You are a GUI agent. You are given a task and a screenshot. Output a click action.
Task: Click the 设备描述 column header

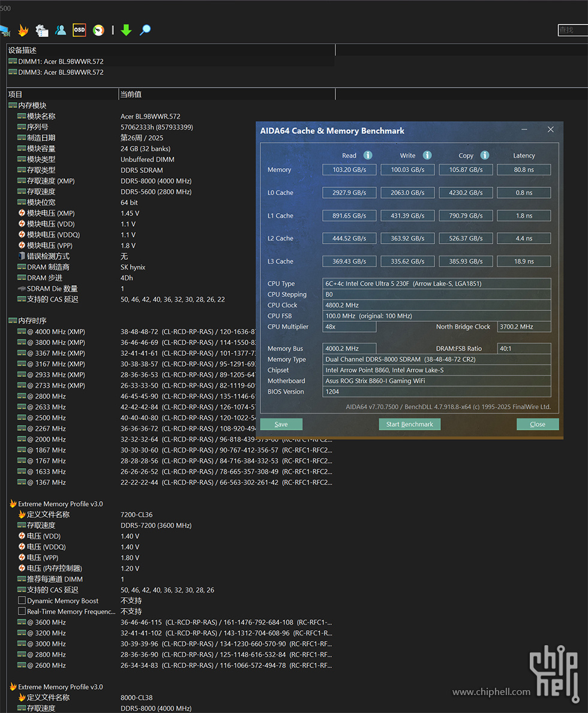pyautogui.click(x=171, y=50)
